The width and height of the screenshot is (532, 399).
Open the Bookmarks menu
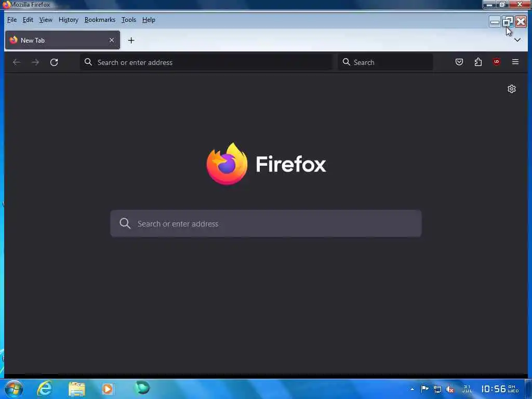click(x=100, y=20)
